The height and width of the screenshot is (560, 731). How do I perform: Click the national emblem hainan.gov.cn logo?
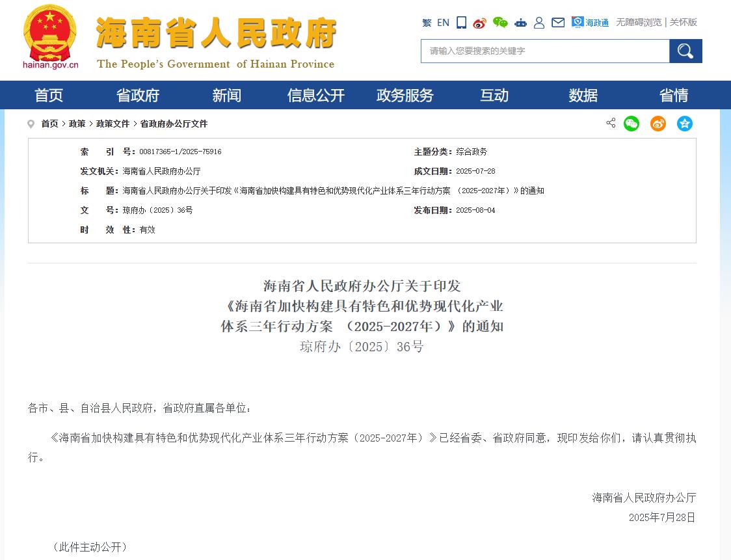pyautogui.click(x=50, y=36)
